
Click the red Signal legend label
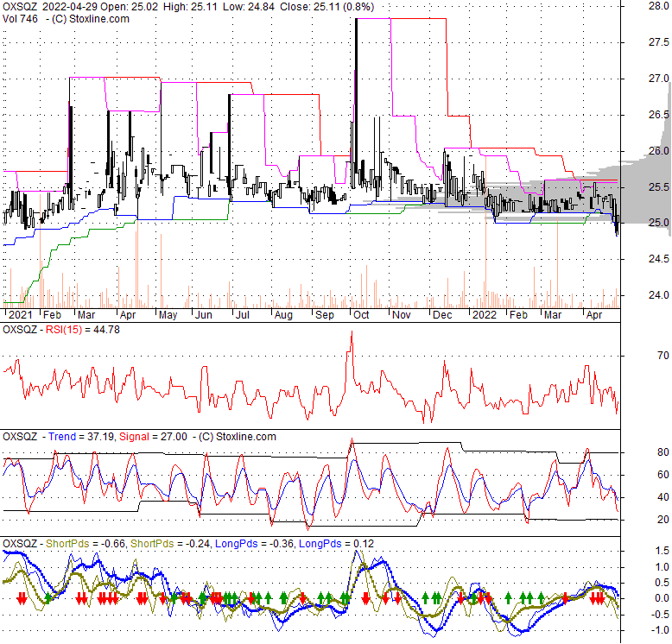[134, 437]
